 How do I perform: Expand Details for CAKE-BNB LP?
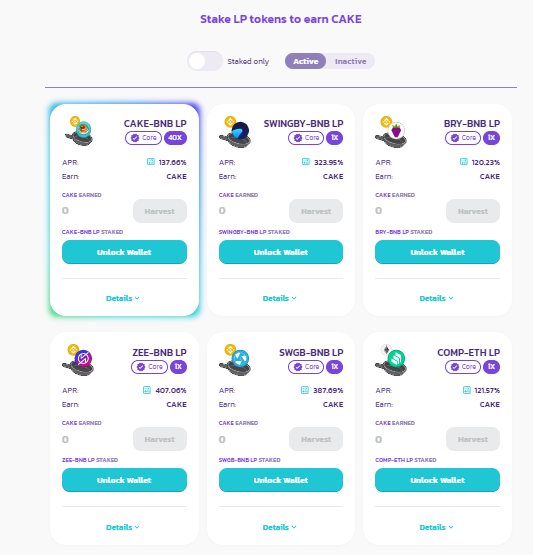pos(123,298)
